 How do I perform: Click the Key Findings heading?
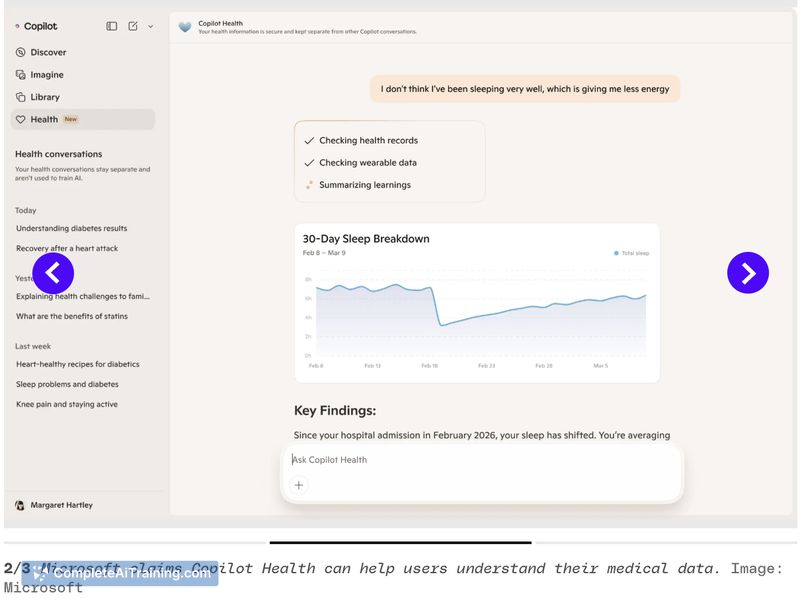point(335,411)
